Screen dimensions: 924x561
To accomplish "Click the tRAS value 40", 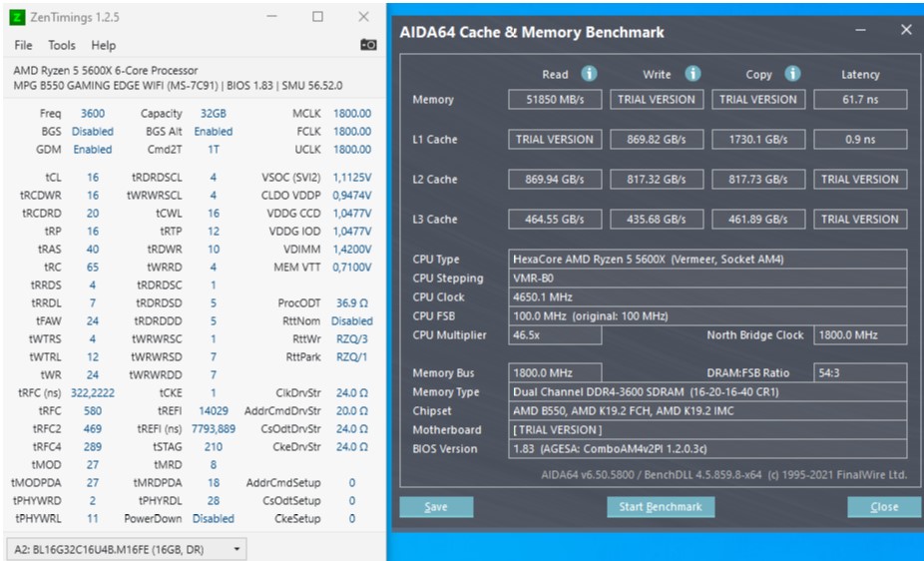I will point(93,250).
